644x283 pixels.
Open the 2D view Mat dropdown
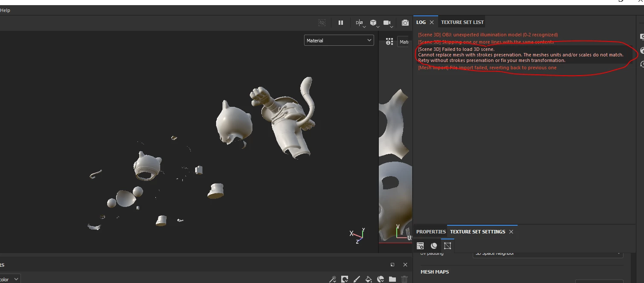click(404, 41)
